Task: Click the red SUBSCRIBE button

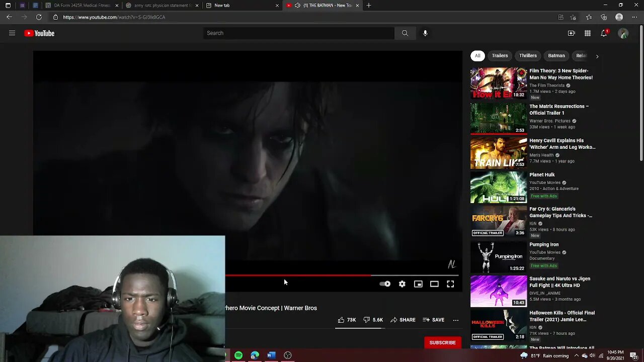Action: point(442,343)
